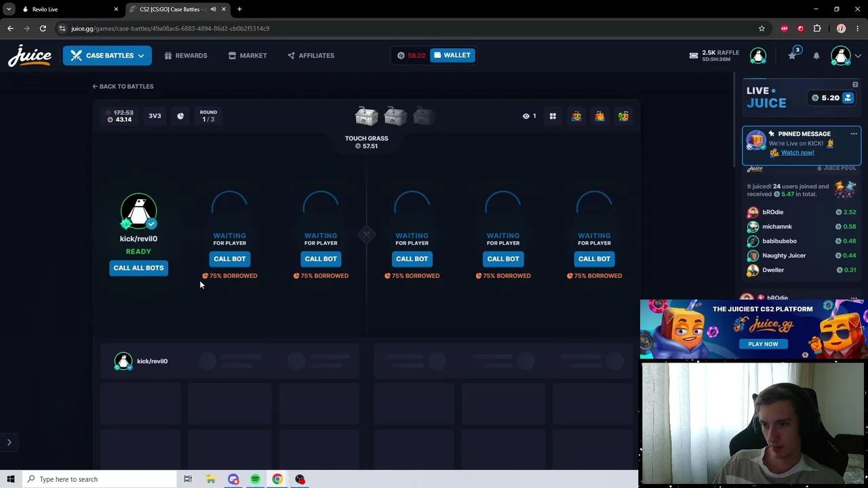Open Dweller's profile in the rain list
Screen dimensions: 868x488
(x=773, y=270)
